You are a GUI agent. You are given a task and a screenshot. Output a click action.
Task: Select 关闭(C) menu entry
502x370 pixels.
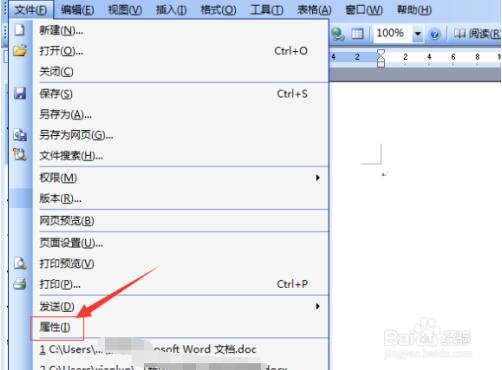(x=180, y=71)
